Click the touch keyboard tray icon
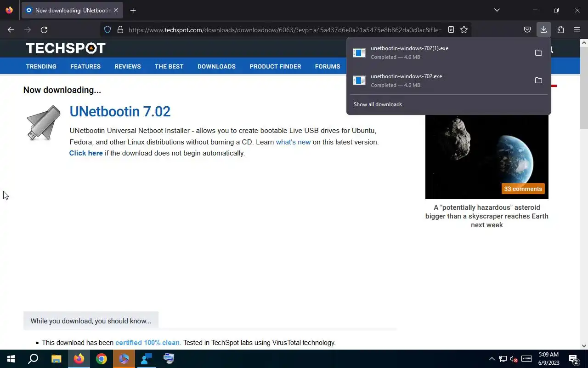Screen dimensions: 588x368 click(526, 359)
